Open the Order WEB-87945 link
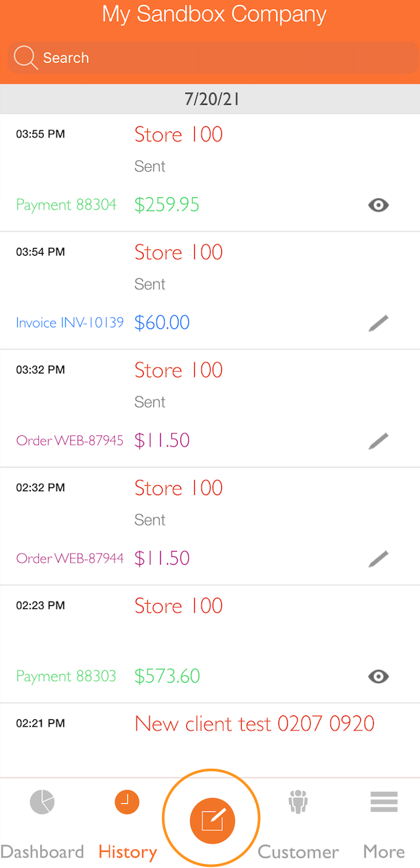Viewport: 420px width, 868px height. click(x=70, y=441)
